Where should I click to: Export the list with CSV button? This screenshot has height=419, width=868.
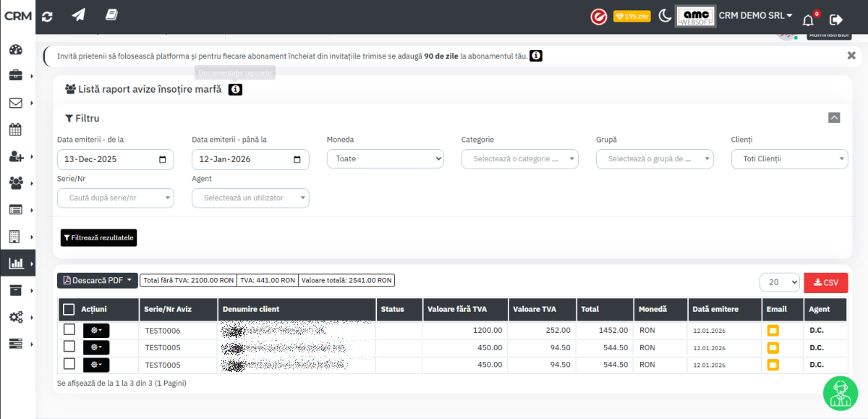pyautogui.click(x=825, y=282)
